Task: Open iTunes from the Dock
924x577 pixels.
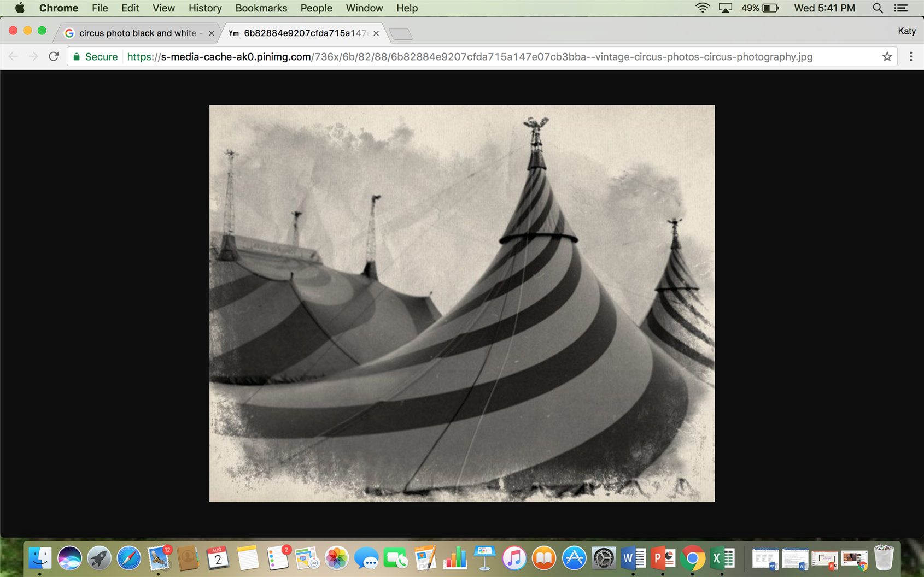Action: pos(514,558)
